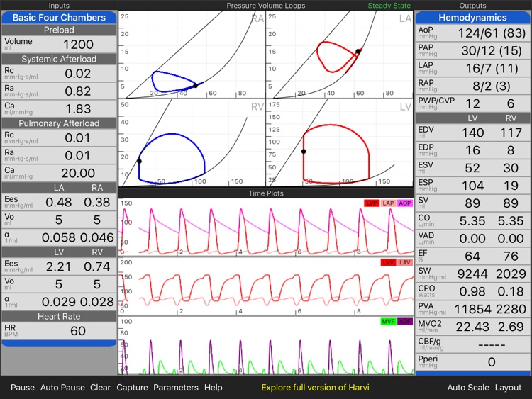Screen dimensions: 532x399
Task: Click the LV ESP value 104
Action: [x=473, y=186]
